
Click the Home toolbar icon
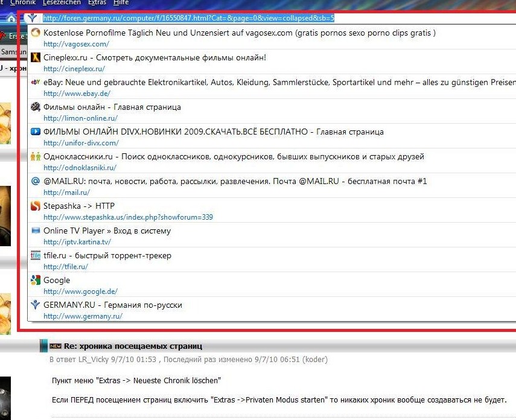click(11, 18)
